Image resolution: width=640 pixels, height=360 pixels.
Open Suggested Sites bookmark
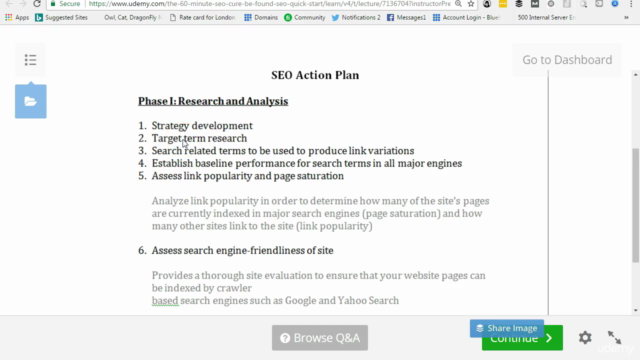tap(61, 18)
